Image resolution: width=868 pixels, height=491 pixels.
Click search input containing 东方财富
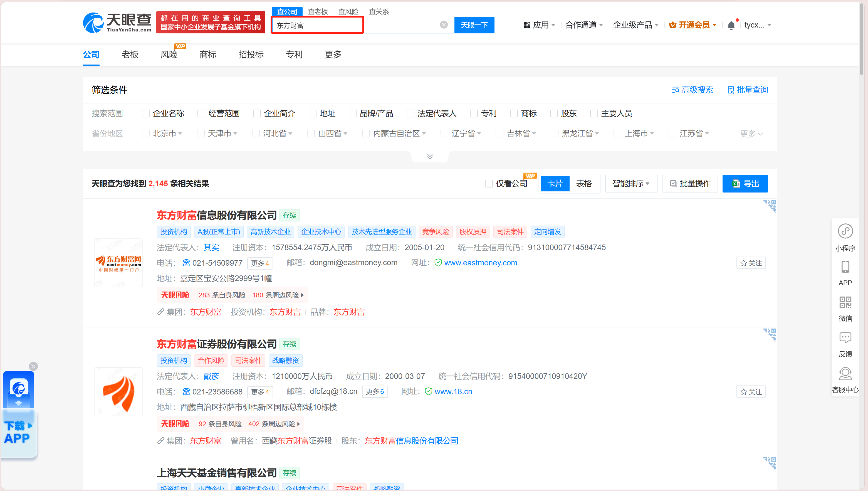tap(363, 25)
